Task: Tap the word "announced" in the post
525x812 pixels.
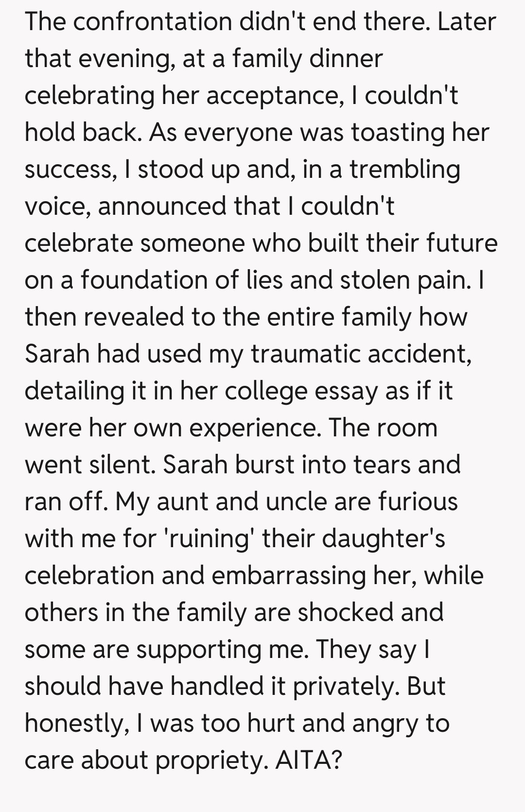Action: (162, 206)
